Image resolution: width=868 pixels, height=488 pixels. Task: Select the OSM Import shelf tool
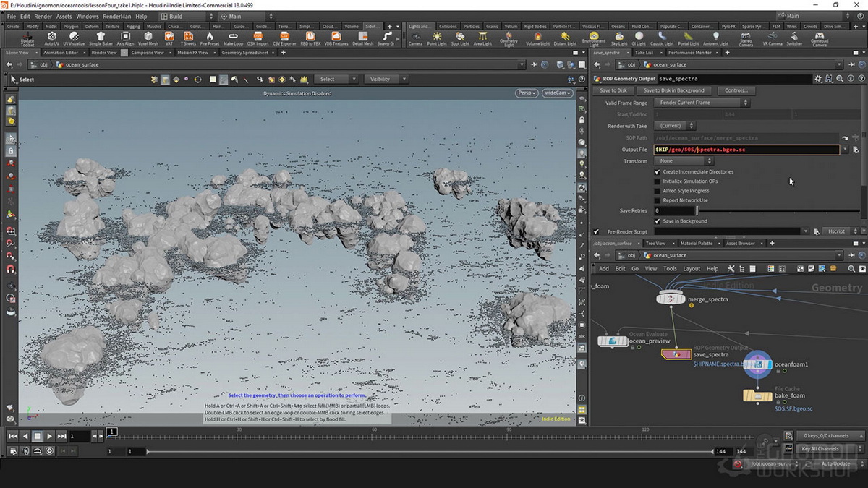pyautogui.click(x=258, y=38)
